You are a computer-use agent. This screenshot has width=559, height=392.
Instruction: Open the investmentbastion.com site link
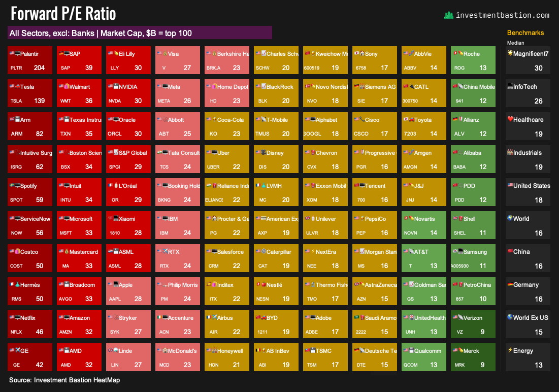coord(503,15)
